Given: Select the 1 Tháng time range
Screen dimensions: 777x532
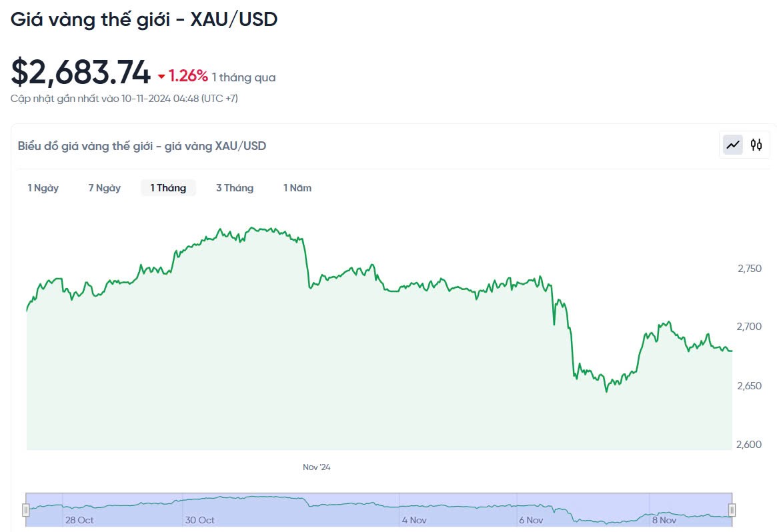Looking at the screenshot, I should (168, 188).
